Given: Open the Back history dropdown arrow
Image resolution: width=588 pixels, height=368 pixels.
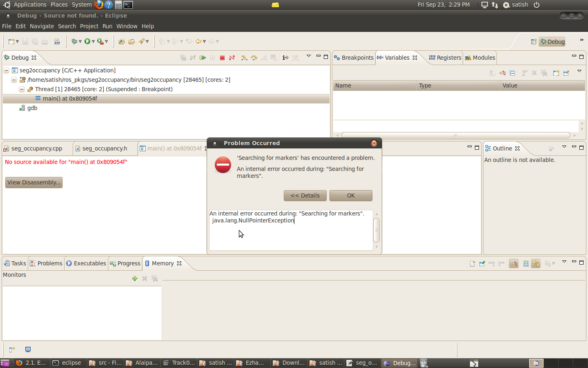Looking at the screenshot, I should 204,41.
